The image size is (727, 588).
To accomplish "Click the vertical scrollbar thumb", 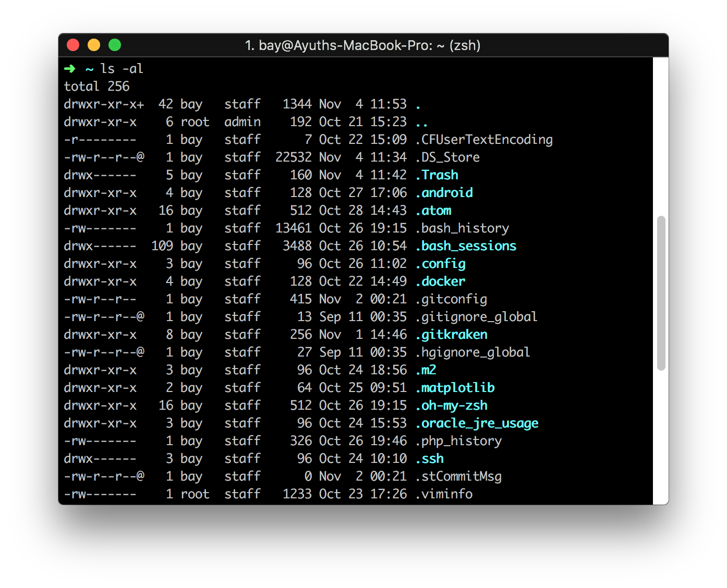I will pos(661,293).
